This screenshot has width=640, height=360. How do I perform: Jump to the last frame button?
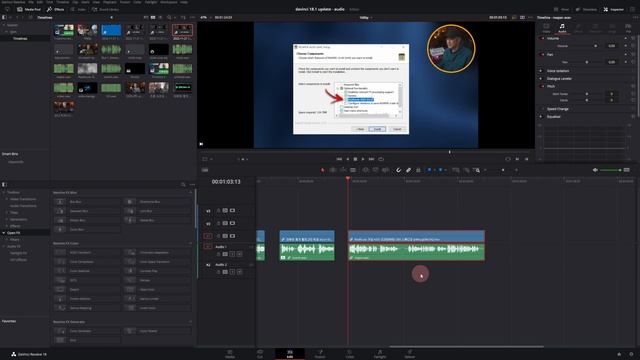[x=371, y=159]
